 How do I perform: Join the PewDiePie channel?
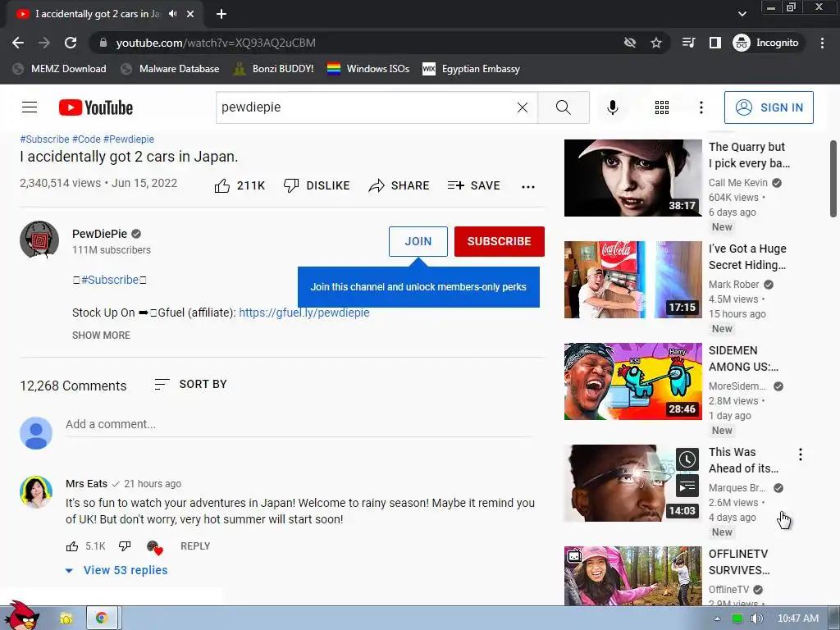coord(418,242)
